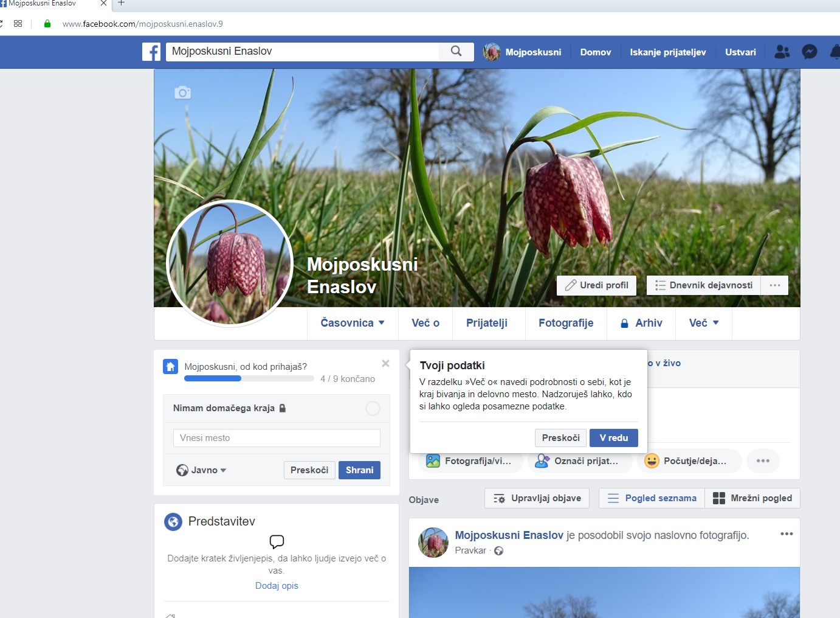
Task: Click the Vnesi mesto input field
Action: [x=277, y=438]
